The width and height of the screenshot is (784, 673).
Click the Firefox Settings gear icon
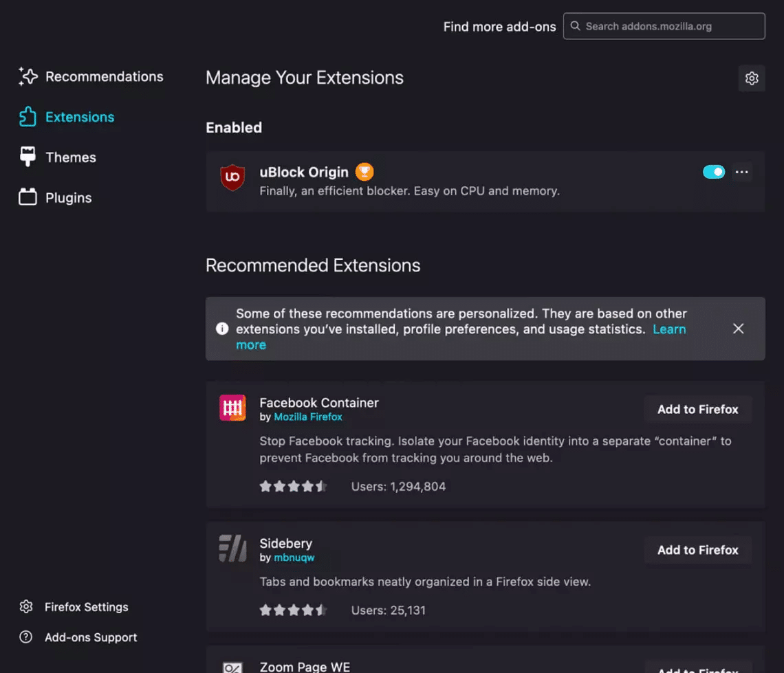[26, 606]
